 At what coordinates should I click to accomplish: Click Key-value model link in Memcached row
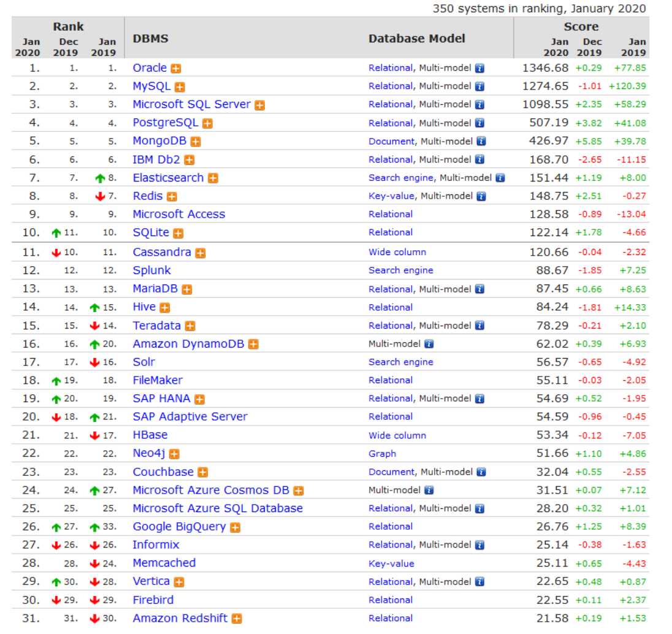point(391,563)
